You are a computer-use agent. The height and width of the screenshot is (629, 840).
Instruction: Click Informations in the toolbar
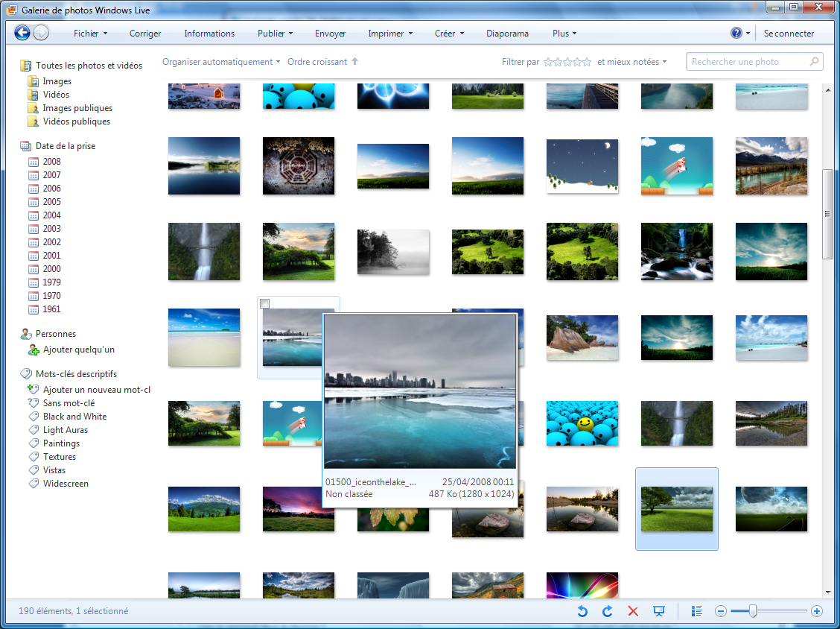(209, 34)
